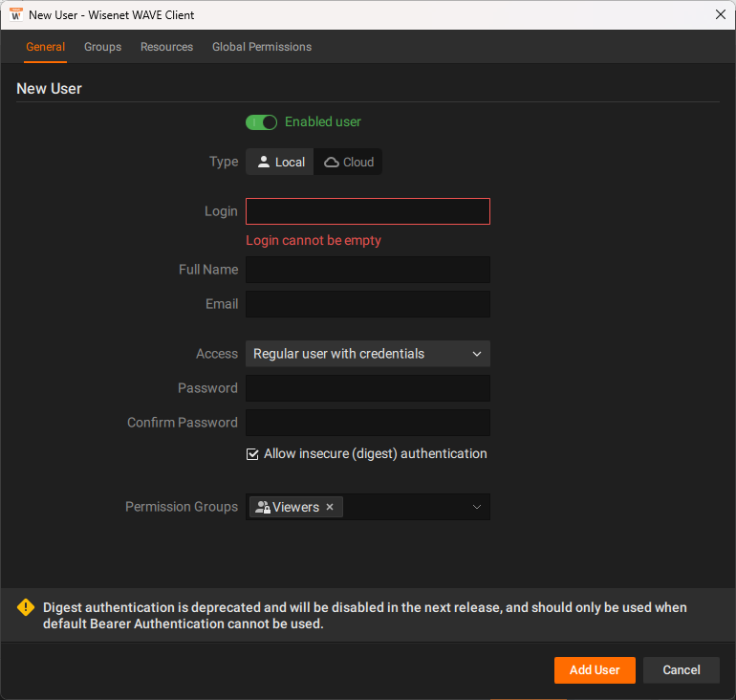Switch to the General tab
Image resolution: width=736 pixels, height=700 pixels.
coord(46,47)
